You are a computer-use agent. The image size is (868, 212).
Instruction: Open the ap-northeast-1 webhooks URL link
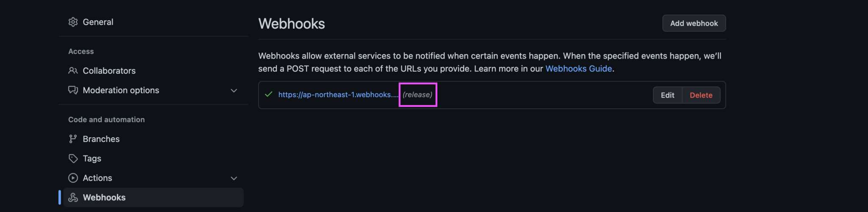tap(338, 95)
